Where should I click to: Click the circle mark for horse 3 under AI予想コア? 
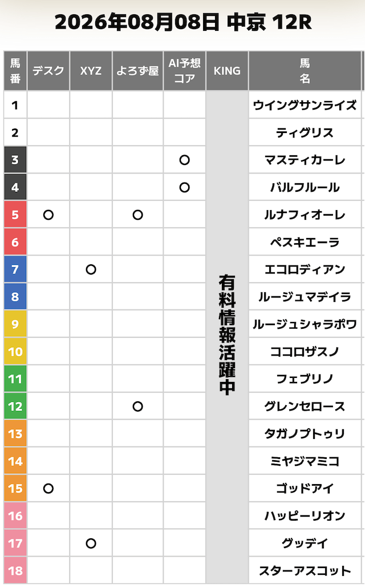tap(184, 160)
